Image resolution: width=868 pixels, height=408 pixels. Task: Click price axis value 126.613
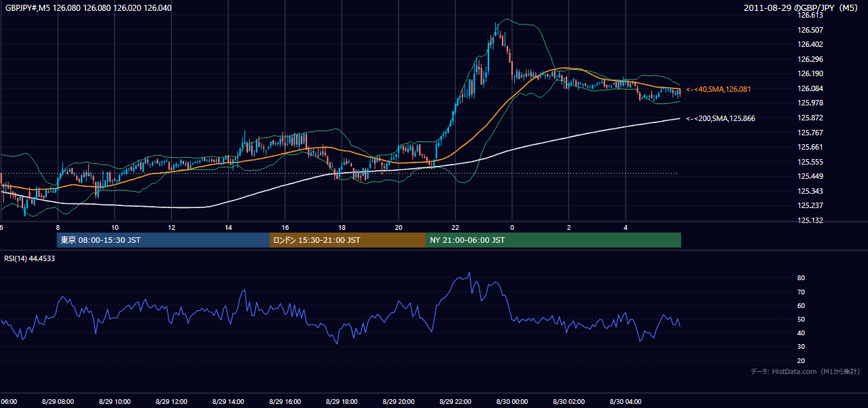[x=810, y=15]
